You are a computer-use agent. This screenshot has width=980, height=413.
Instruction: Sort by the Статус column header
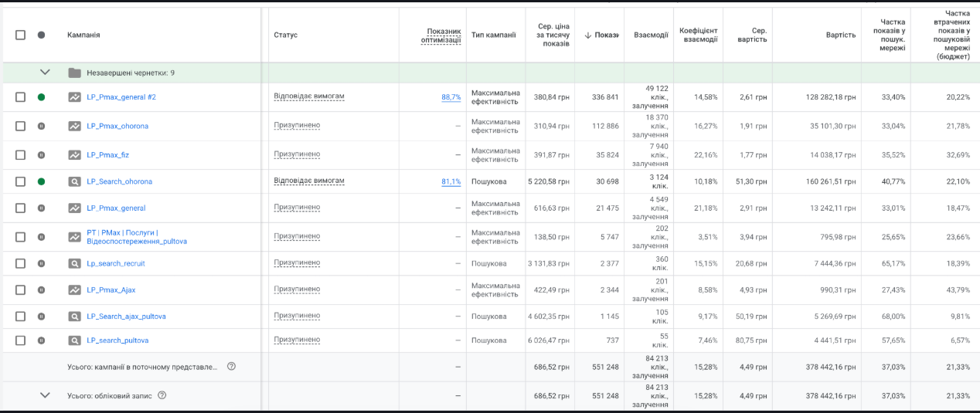point(285,35)
